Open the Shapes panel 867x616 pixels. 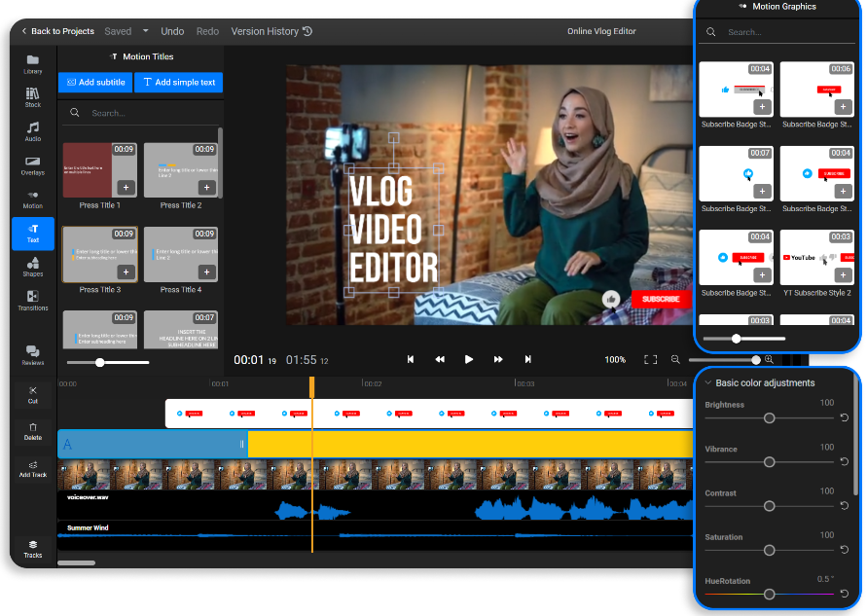point(33,267)
